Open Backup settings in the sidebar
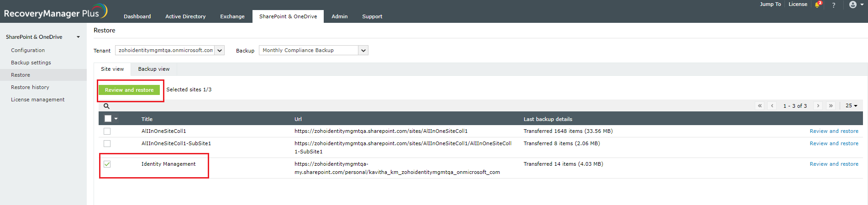Image resolution: width=868 pixels, height=205 pixels. pyautogui.click(x=31, y=63)
